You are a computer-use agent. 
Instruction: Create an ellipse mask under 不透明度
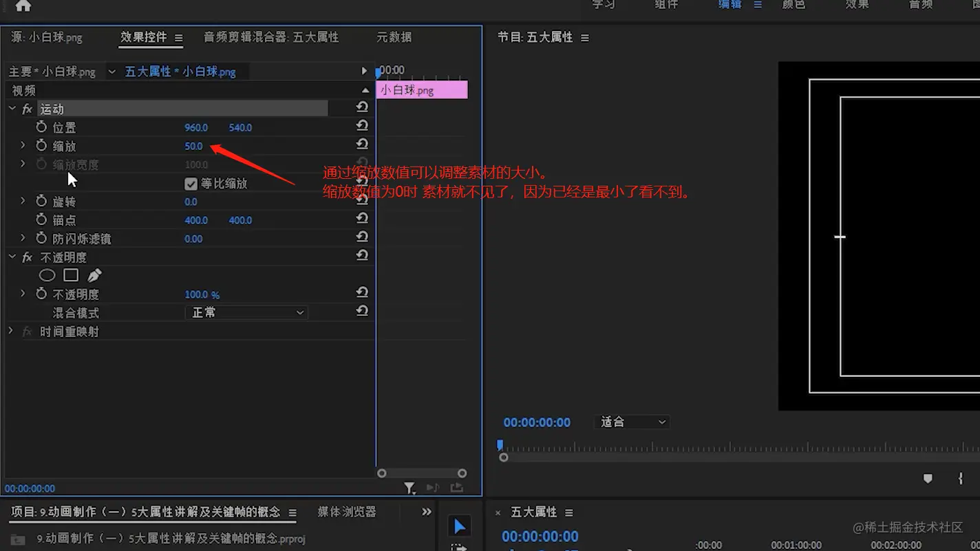(x=47, y=275)
